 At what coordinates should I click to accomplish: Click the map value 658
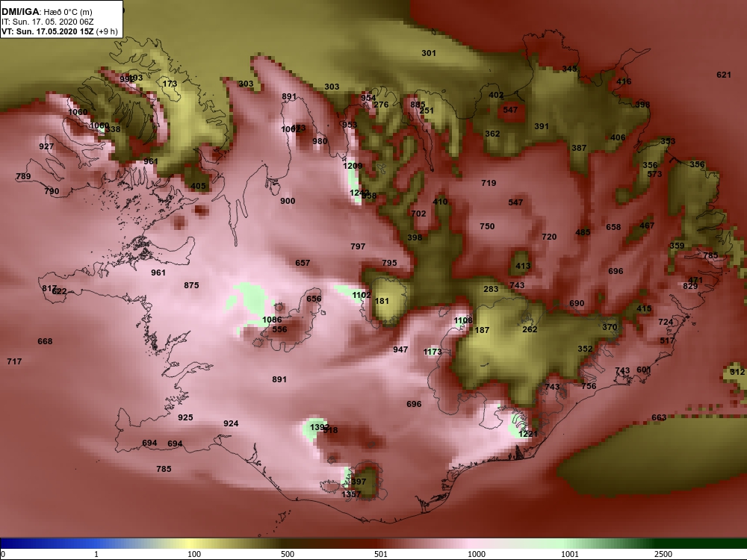click(x=613, y=227)
